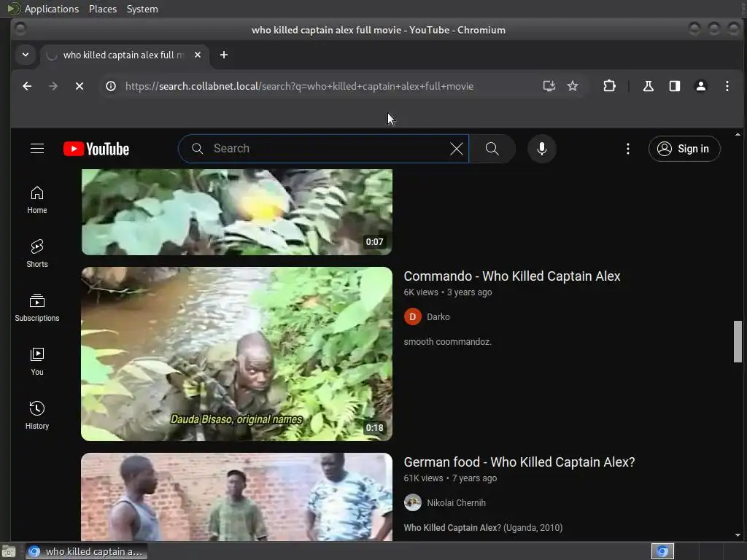The height and width of the screenshot is (560, 747).
Task: Click the Nikolai Chernih channel avatar
Action: coord(413,503)
